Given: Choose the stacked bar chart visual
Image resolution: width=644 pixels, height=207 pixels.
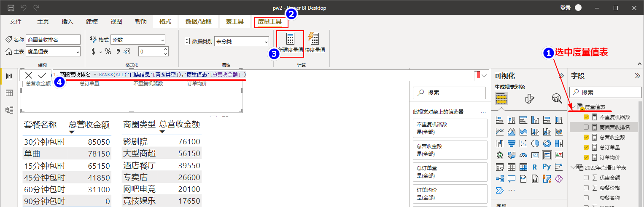Looking at the screenshot, I should click(500, 120).
